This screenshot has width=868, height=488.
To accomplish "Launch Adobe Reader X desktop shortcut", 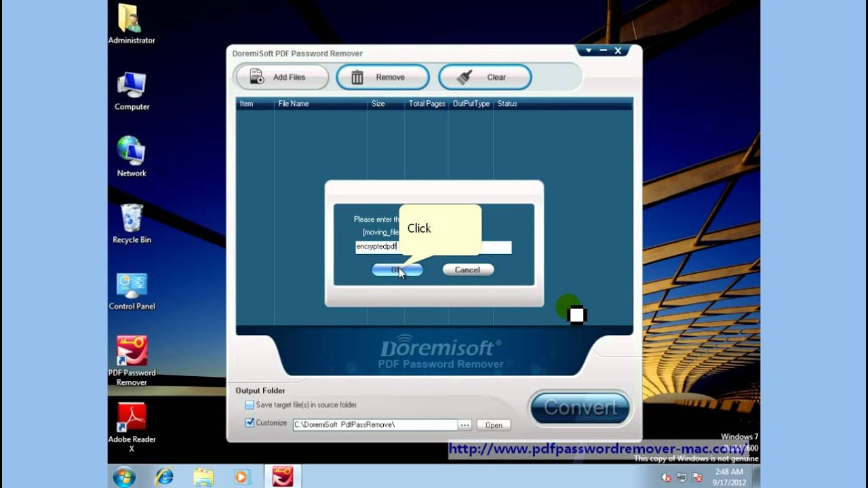I will point(132,427).
